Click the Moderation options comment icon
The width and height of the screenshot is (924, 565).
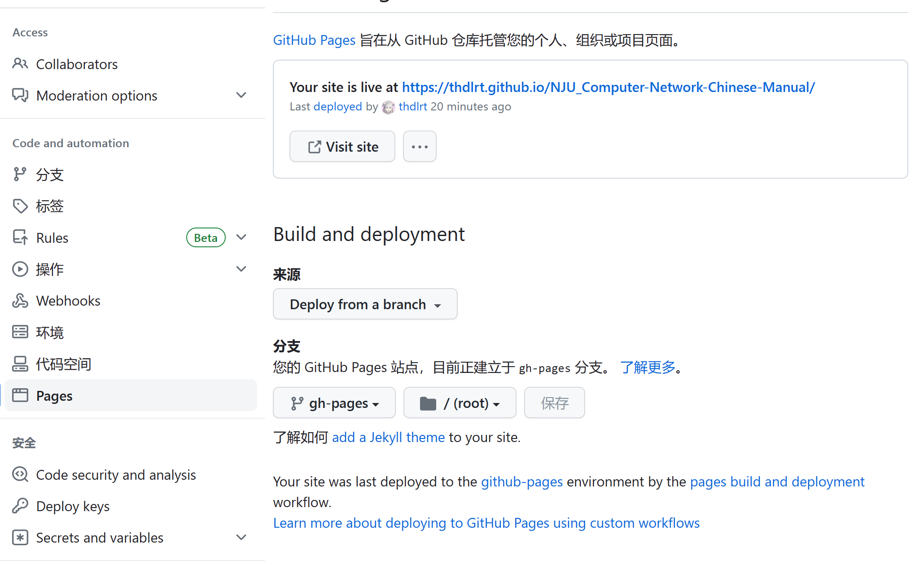point(20,95)
